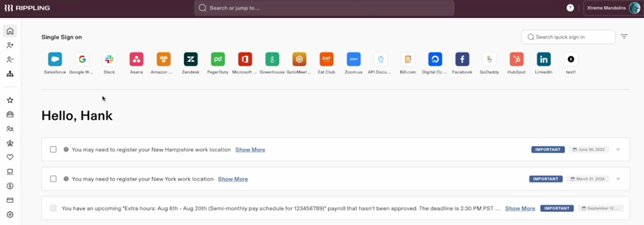
Task: Tick the Extra hours payroll task checkbox
Action: 53,208
